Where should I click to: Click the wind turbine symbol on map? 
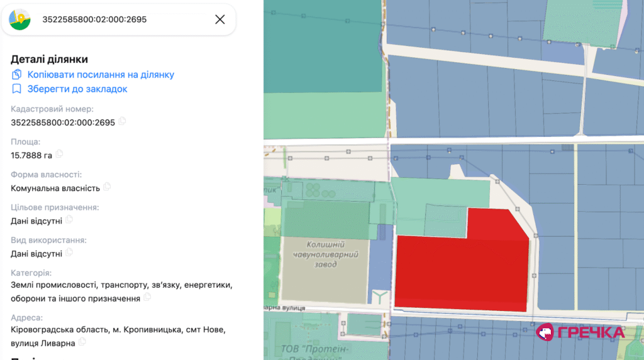[380, 297]
